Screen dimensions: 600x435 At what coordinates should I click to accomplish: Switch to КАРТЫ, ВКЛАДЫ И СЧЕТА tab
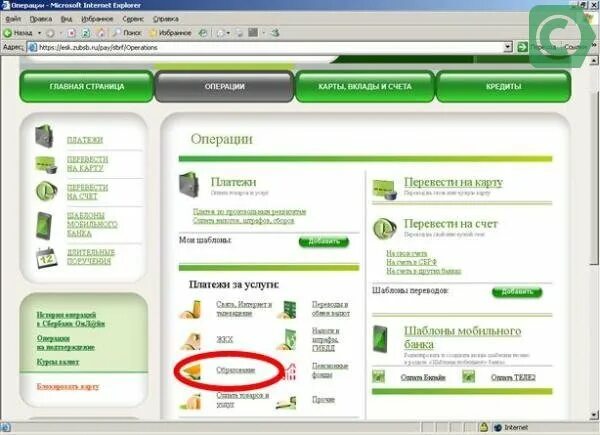click(365, 86)
